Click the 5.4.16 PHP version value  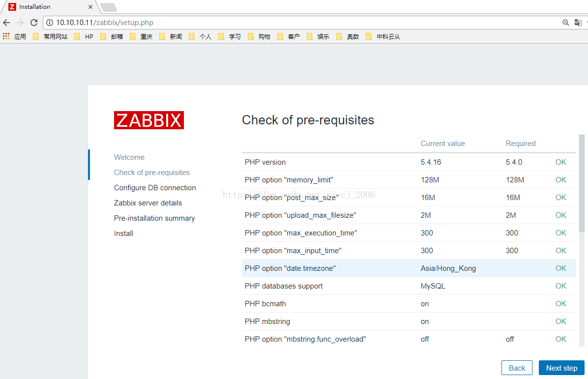coord(431,162)
